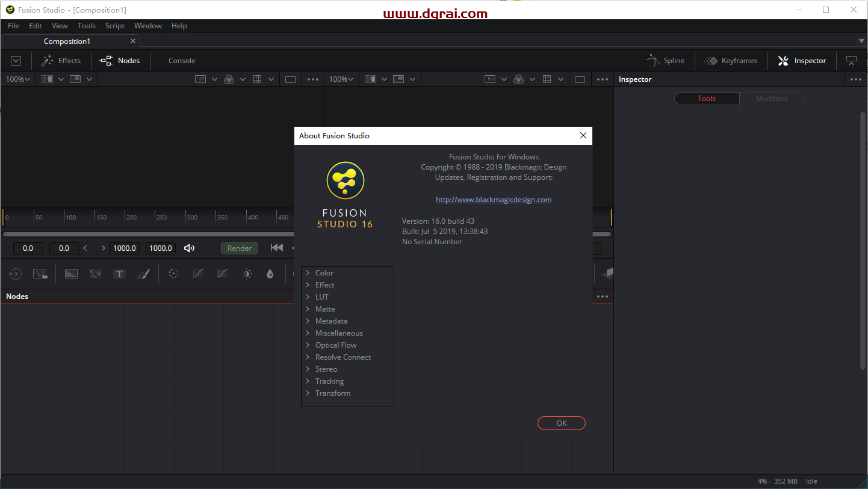The image size is (868, 489).
Task: Click the Color Curves grid icon
Action: click(x=198, y=274)
